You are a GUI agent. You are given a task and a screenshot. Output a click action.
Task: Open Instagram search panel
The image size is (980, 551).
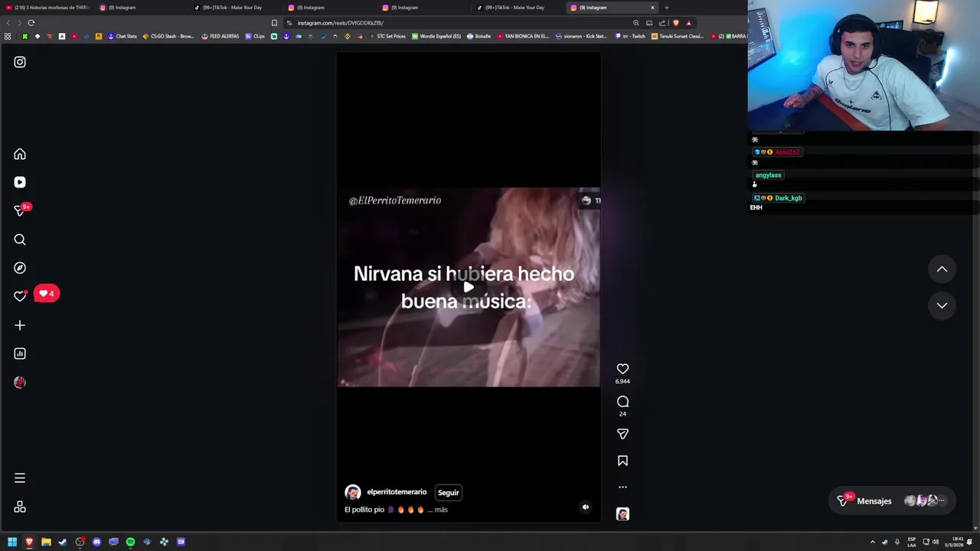[x=20, y=240]
